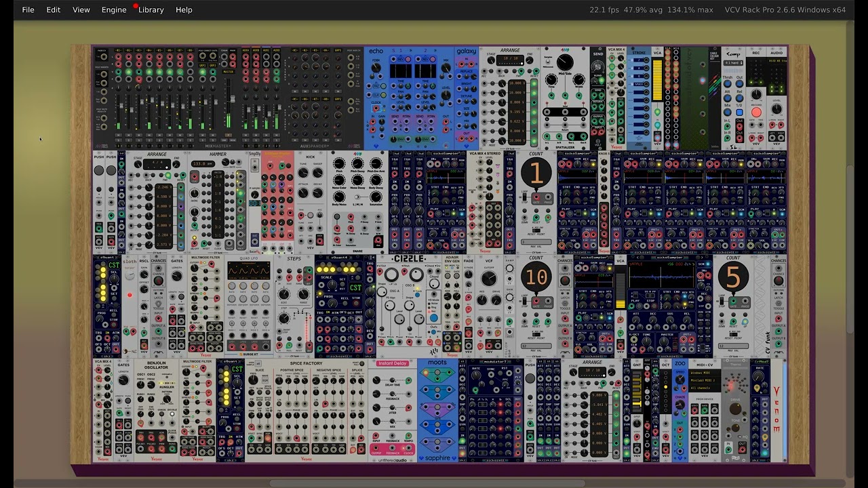Click the Width knob on Spatializer
This screenshot has width=868, height=488.
point(579,80)
